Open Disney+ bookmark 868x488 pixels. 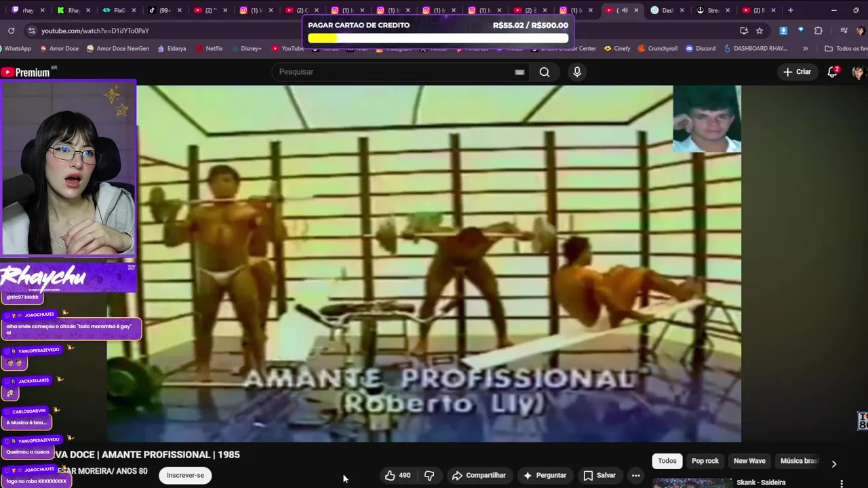[245, 49]
